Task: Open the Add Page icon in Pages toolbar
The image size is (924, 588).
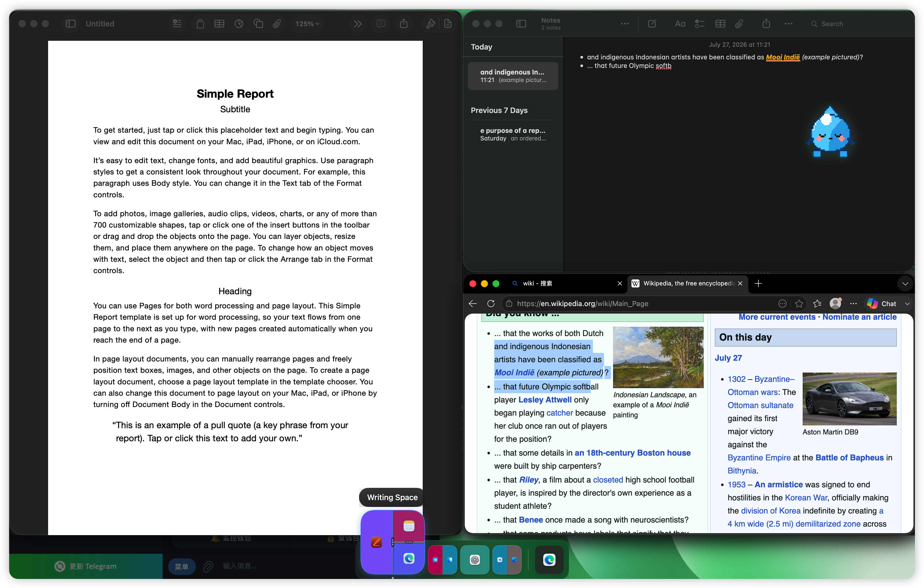Action: click(x=200, y=24)
